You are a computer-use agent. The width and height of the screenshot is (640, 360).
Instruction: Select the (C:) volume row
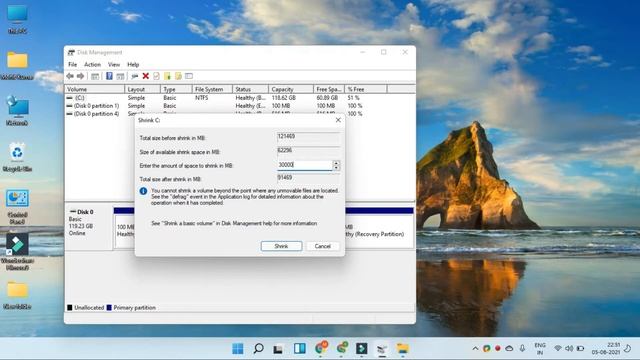240,98
